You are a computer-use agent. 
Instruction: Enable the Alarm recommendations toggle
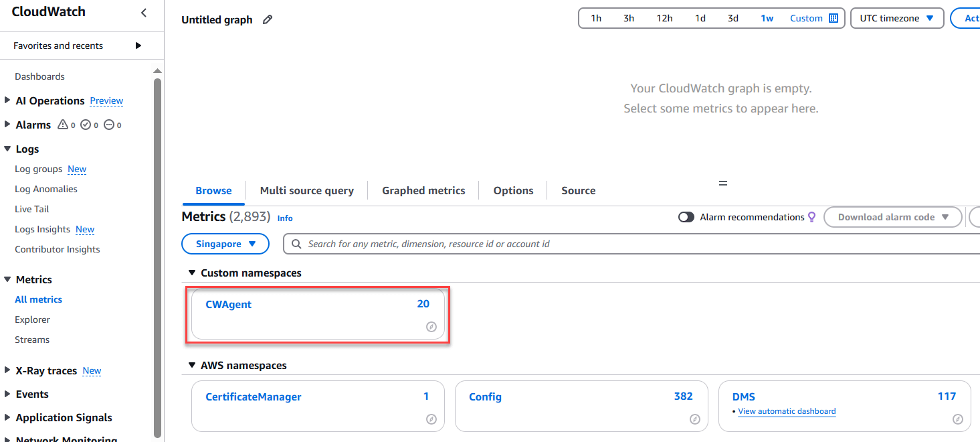point(686,216)
